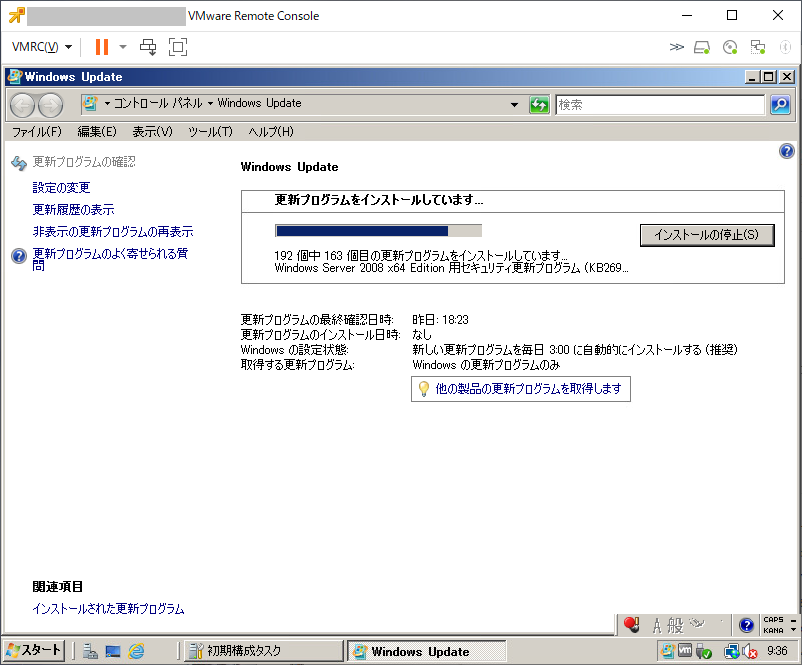Go back using the Explorer back arrow
The image size is (802, 665).
click(x=23, y=105)
